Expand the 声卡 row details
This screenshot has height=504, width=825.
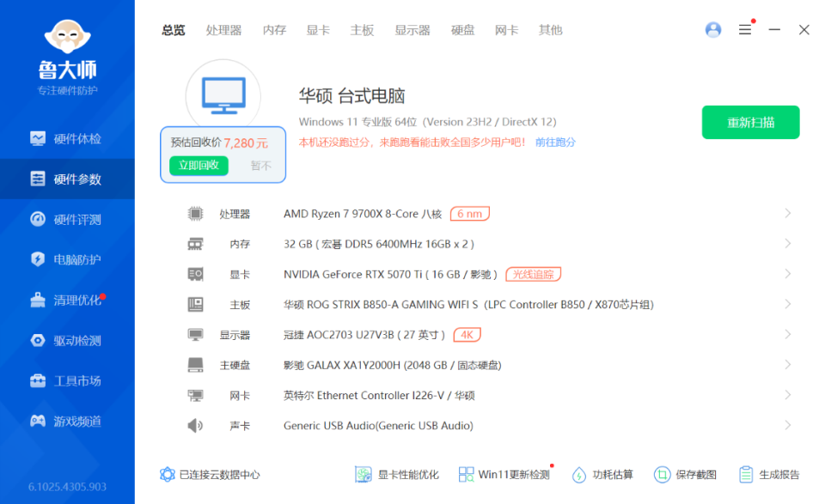tap(788, 425)
